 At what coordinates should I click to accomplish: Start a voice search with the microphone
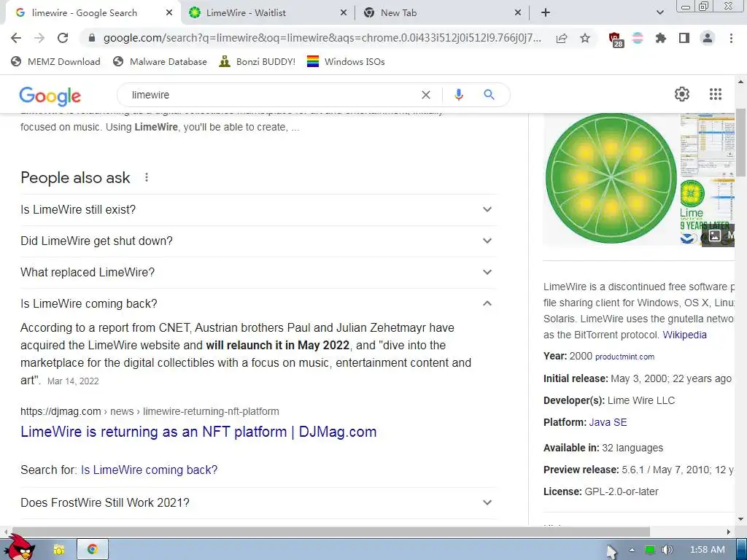(x=458, y=95)
